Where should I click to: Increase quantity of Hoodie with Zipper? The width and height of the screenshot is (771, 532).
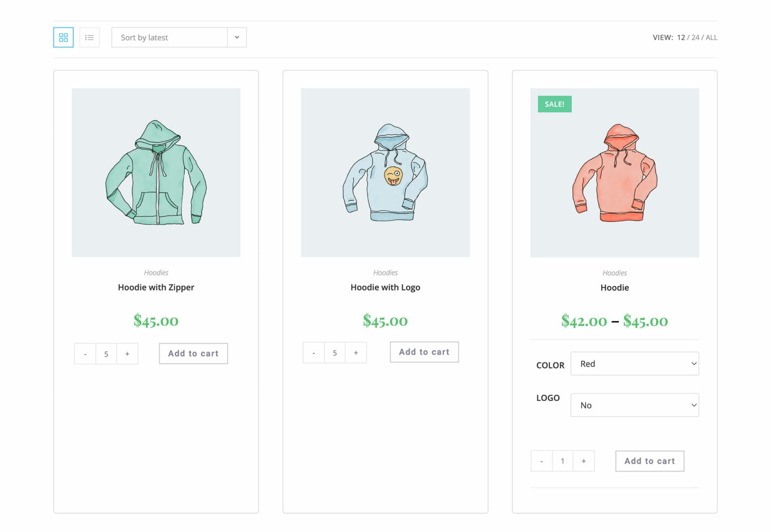click(x=127, y=353)
